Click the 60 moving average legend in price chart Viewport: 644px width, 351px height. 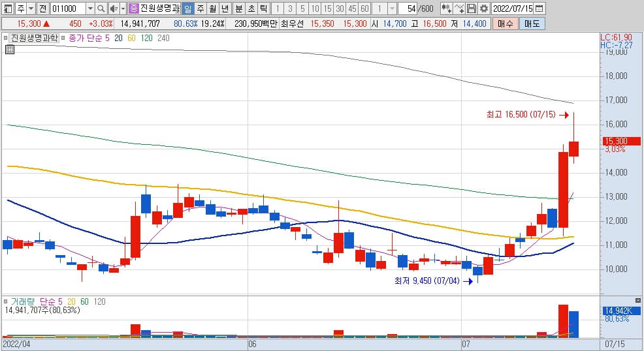131,38
